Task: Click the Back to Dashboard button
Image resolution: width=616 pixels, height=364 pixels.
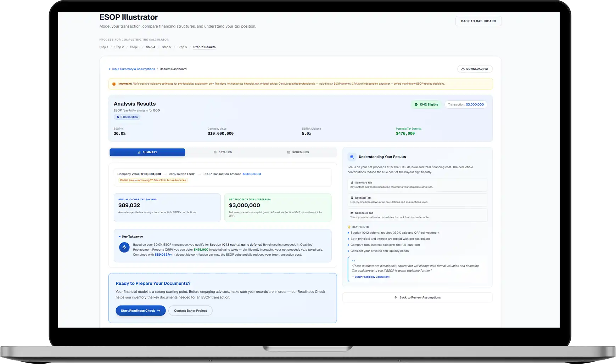Action: point(478,21)
